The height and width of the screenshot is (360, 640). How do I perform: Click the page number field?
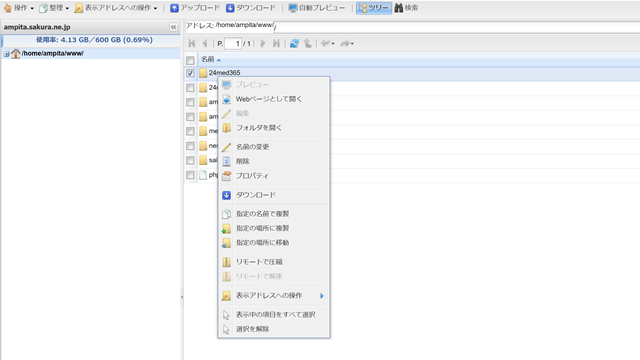pos(233,43)
